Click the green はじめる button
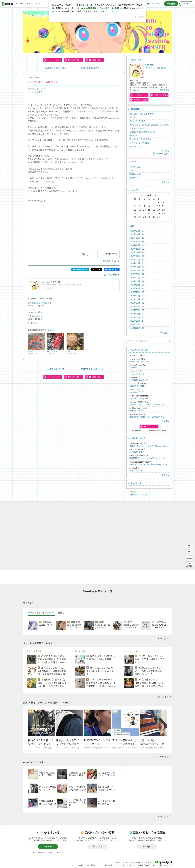 [48, 846]
